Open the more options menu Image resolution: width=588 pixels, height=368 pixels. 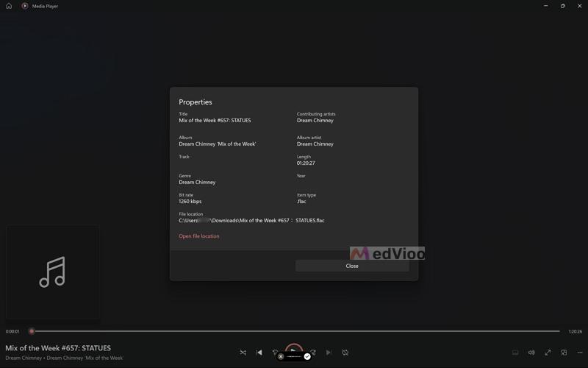[x=580, y=353]
